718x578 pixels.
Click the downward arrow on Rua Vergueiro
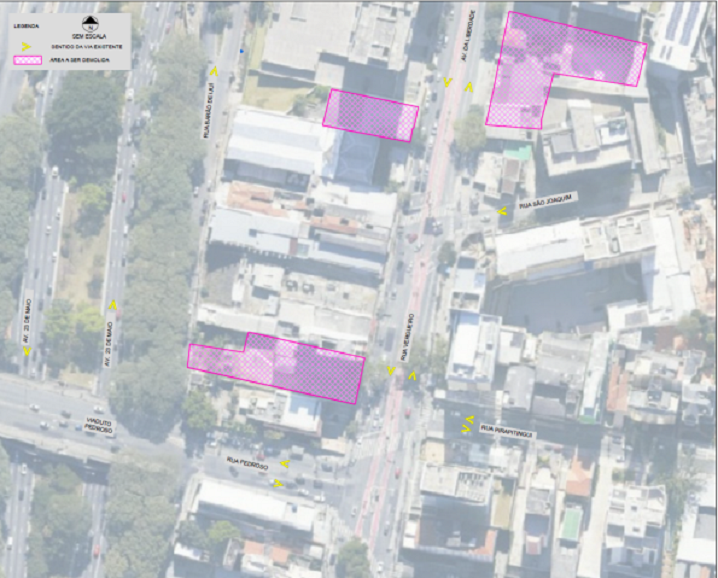point(391,372)
